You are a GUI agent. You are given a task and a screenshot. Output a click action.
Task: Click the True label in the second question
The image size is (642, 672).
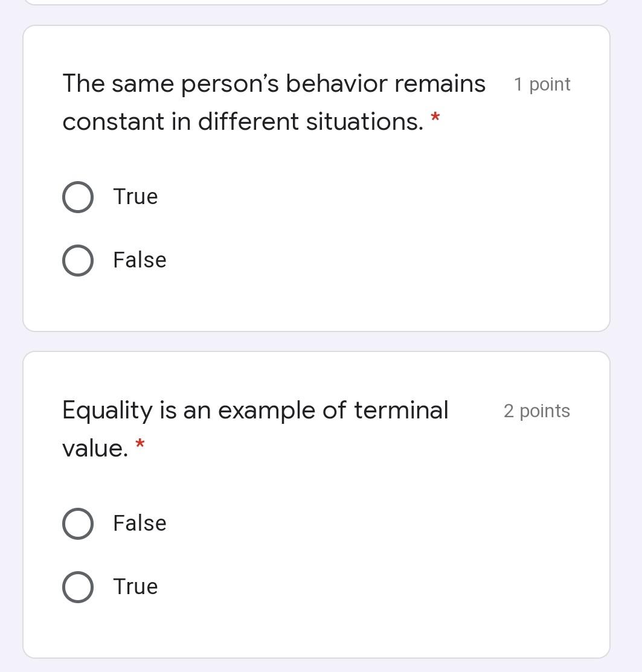[x=135, y=586]
